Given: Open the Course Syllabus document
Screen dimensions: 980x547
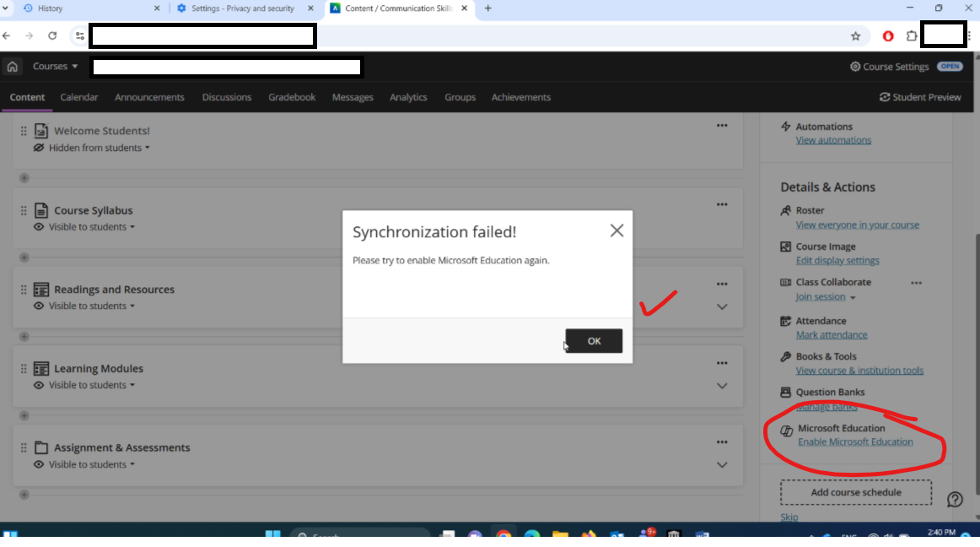Looking at the screenshot, I should [93, 210].
